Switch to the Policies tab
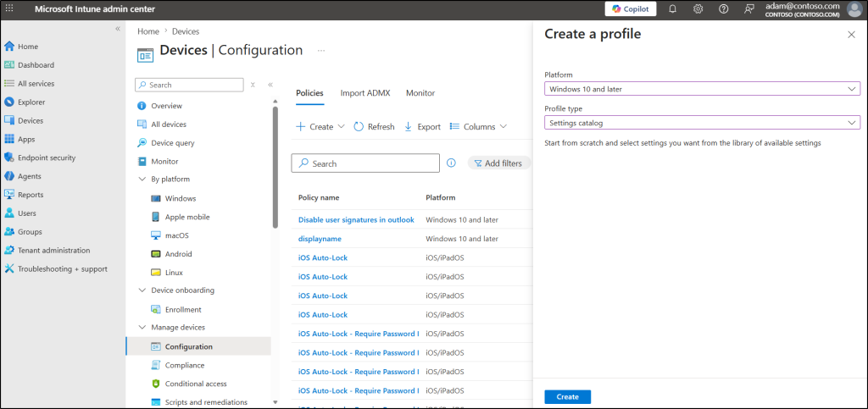The width and height of the screenshot is (868, 409). point(309,93)
